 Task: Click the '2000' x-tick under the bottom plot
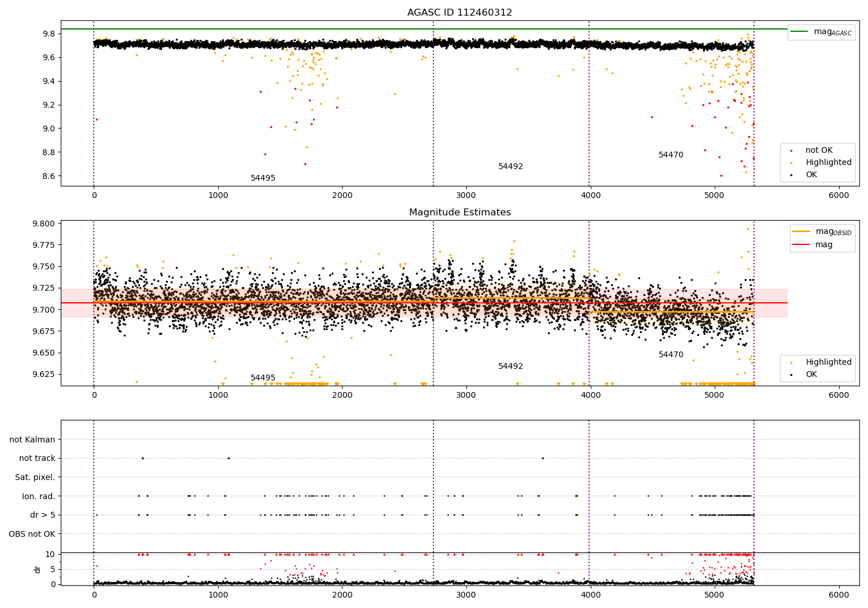tap(342, 595)
